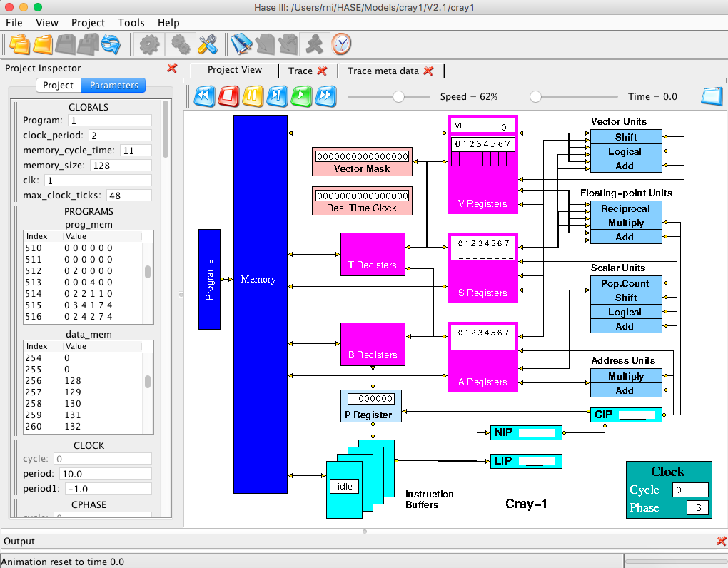Open project with double-folder icon
Screen dimensions: 728x568
pyautogui.click(x=19, y=44)
